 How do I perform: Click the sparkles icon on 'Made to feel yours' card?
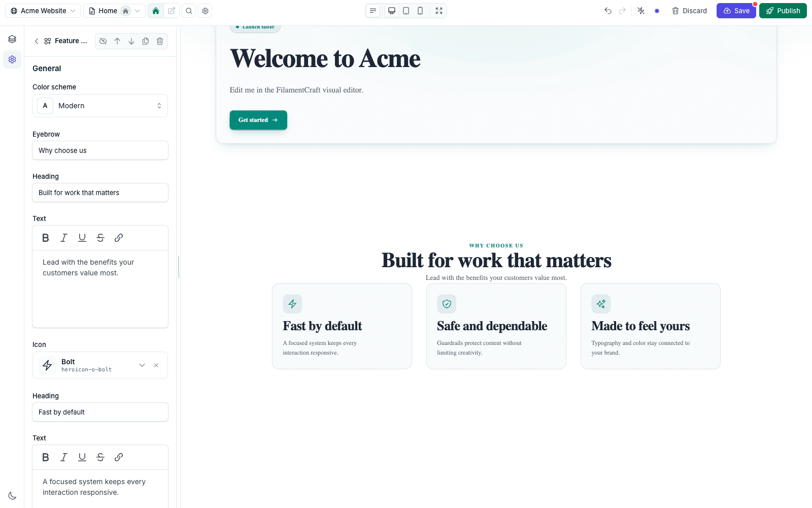click(601, 304)
